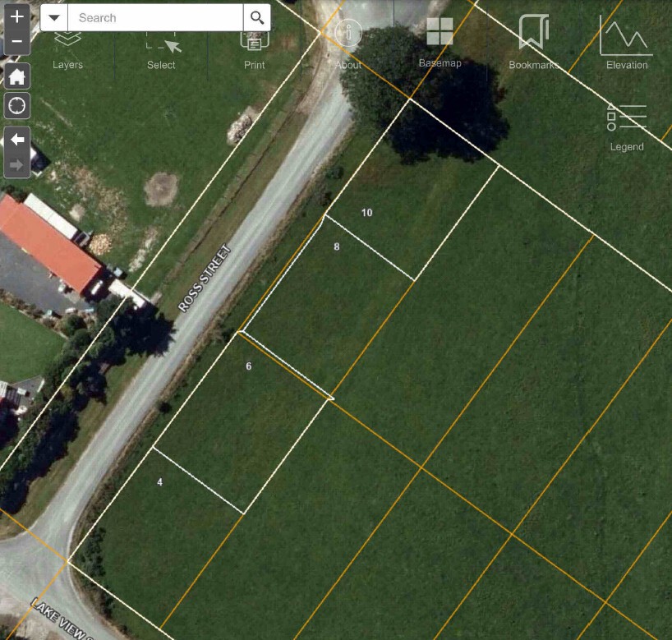The width and height of the screenshot is (672, 640).
Task: Click the magnifying glass search button
Action: (256, 17)
